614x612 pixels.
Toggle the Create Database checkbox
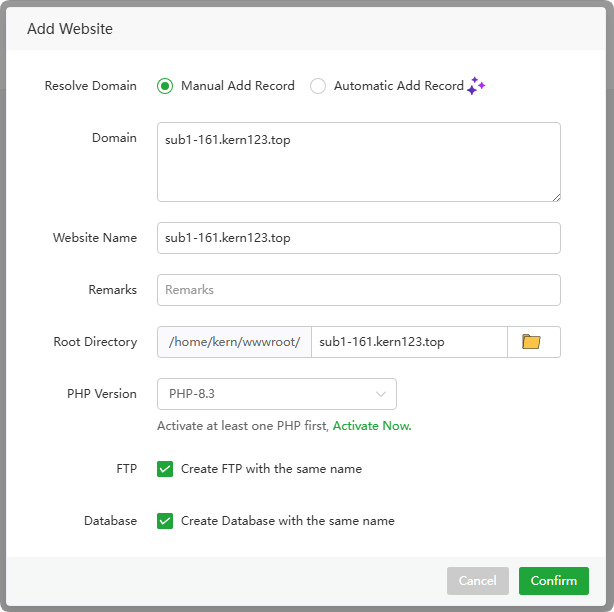coord(165,521)
